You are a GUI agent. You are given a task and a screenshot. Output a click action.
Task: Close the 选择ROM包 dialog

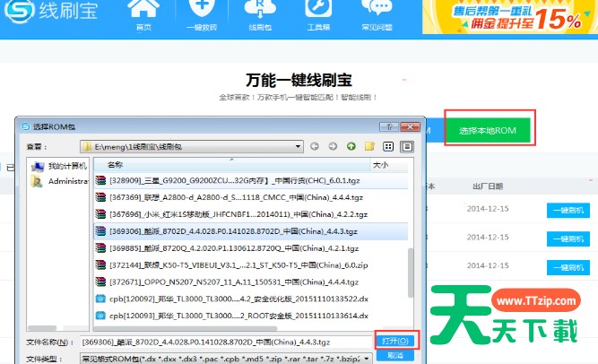[410, 126]
